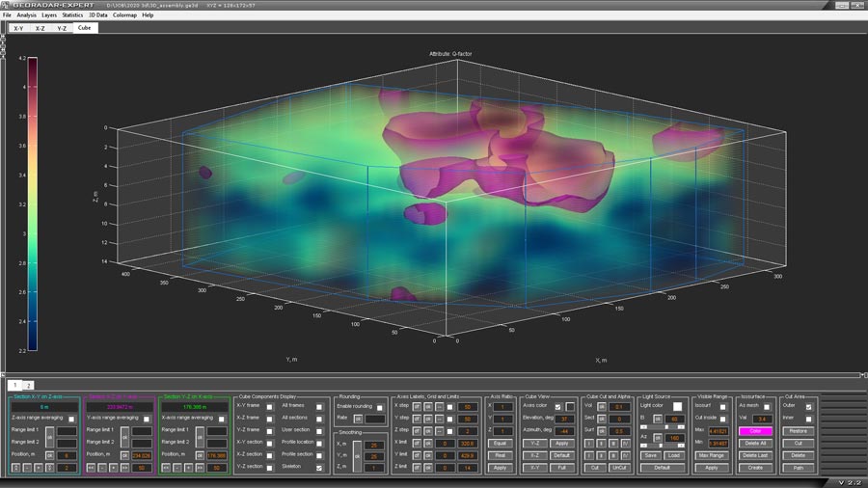Toggle the Outer cut area checkbox
Viewport: 868px width, 488px height.
tap(808, 406)
